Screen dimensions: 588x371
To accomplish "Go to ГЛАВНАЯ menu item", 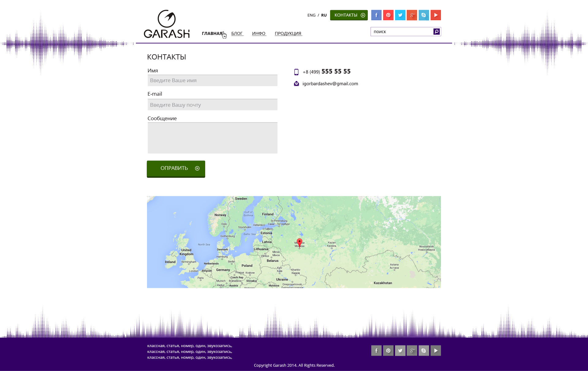I will point(212,33).
